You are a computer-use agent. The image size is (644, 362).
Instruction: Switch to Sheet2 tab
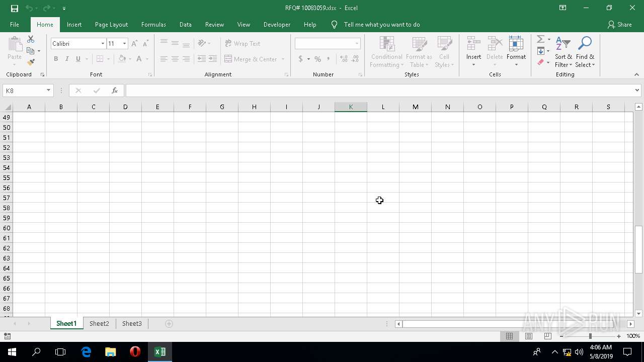[x=99, y=324]
